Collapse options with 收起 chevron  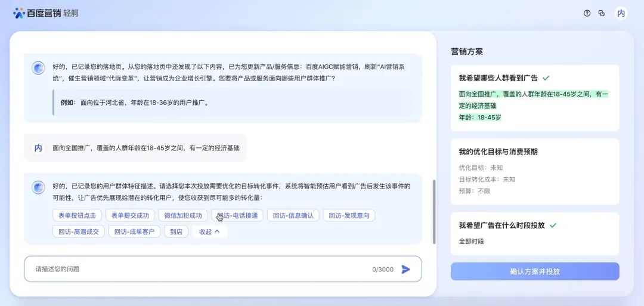click(209, 231)
